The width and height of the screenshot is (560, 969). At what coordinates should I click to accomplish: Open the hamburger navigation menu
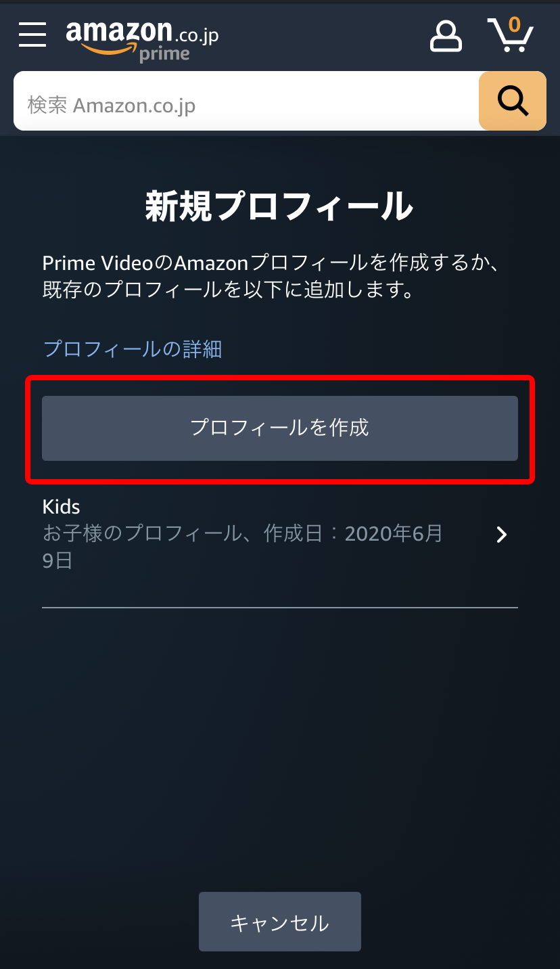click(x=32, y=35)
